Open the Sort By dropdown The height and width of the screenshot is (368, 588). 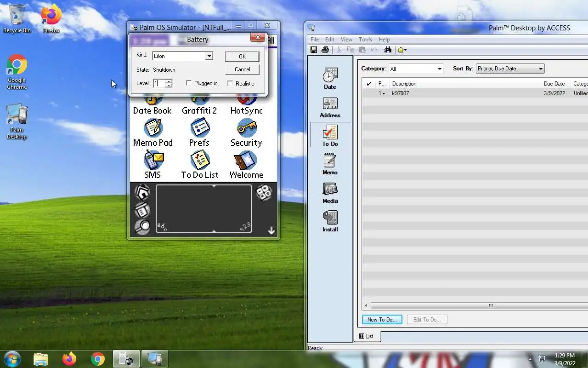point(541,69)
